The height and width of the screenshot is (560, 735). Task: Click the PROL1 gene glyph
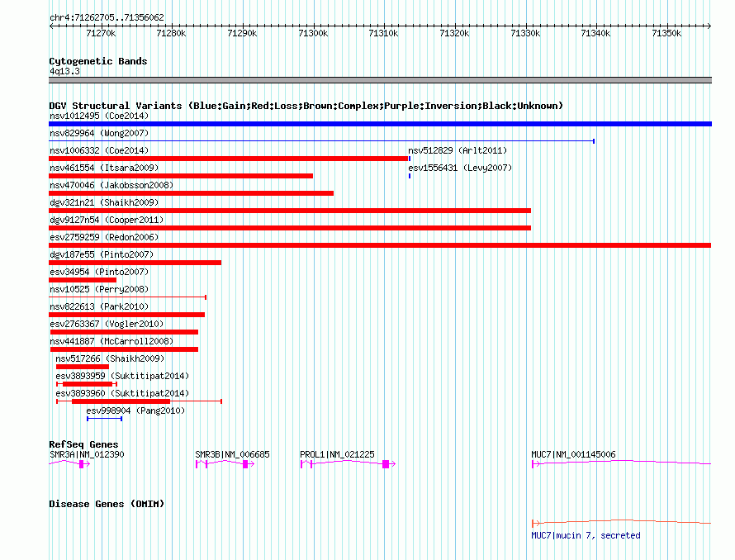pyautogui.click(x=348, y=464)
